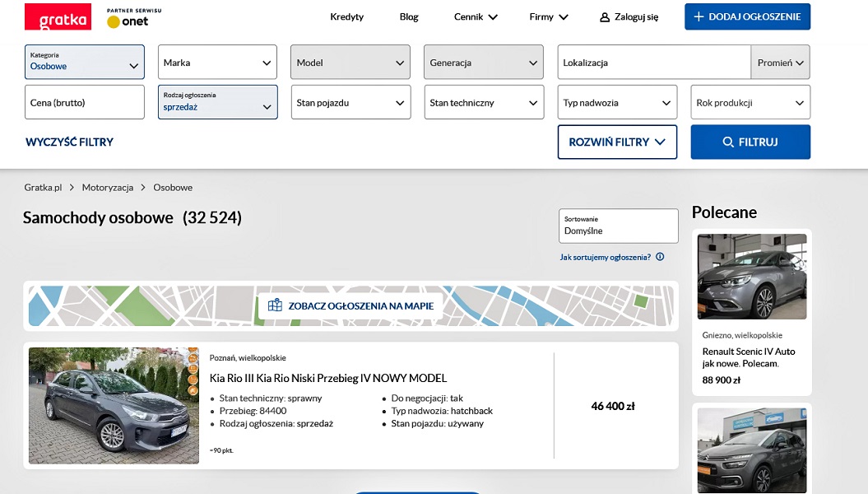Focus the Lokalizacja input field
Viewport: 868px width, 494px height.
(x=654, y=62)
